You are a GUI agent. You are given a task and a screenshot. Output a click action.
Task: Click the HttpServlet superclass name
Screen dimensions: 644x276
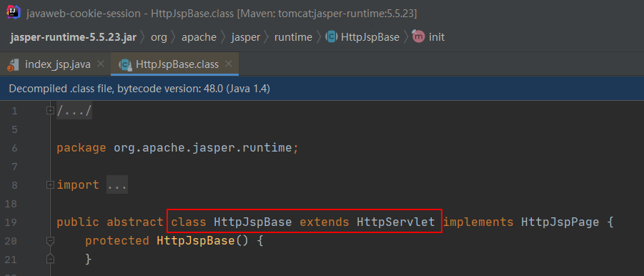(x=395, y=222)
